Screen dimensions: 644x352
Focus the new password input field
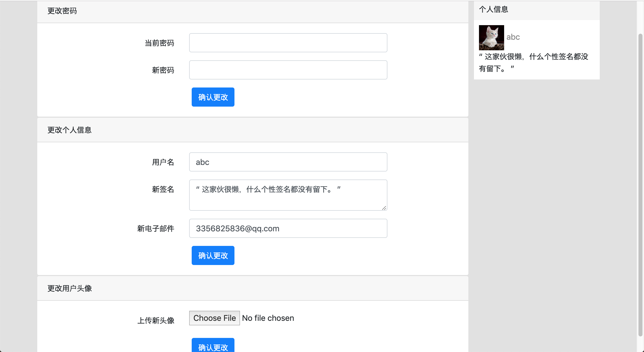point(288,70)
